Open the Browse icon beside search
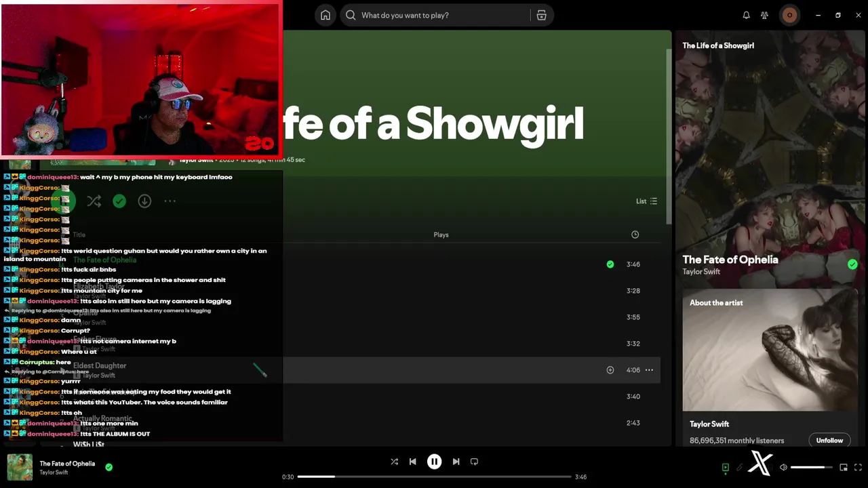868x488 pixels. (541, 15)
